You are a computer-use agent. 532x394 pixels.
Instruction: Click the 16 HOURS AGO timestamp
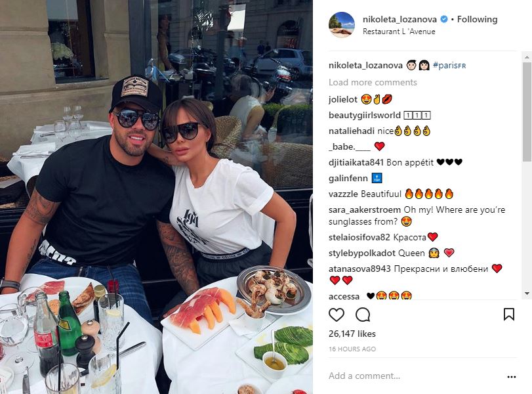[352, 349]
